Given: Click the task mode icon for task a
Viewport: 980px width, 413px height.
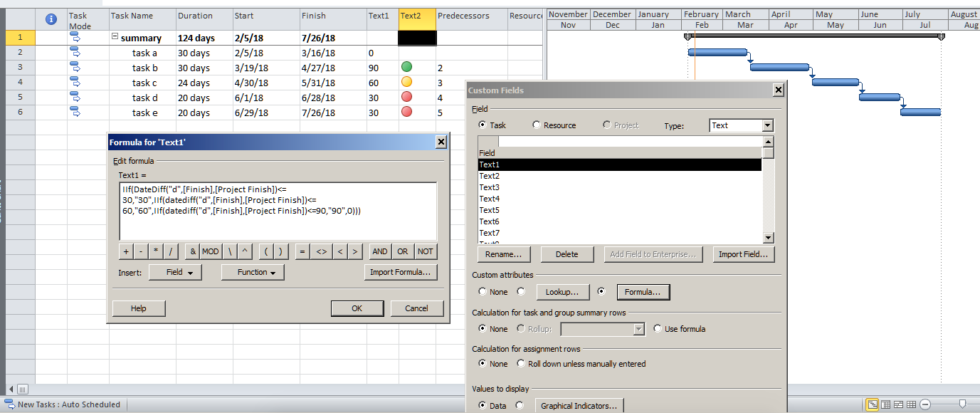Looking at the screenshot, I should tap(75, 52).
